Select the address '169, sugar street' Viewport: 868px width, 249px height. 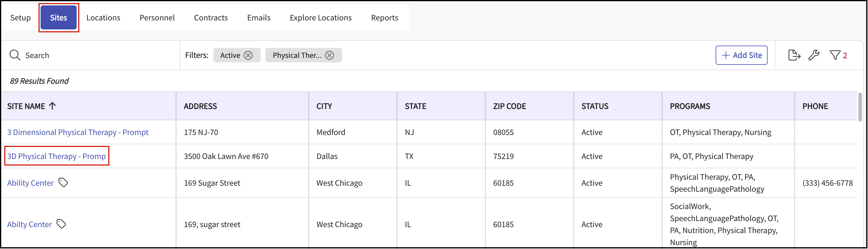[x=212, y=224]
